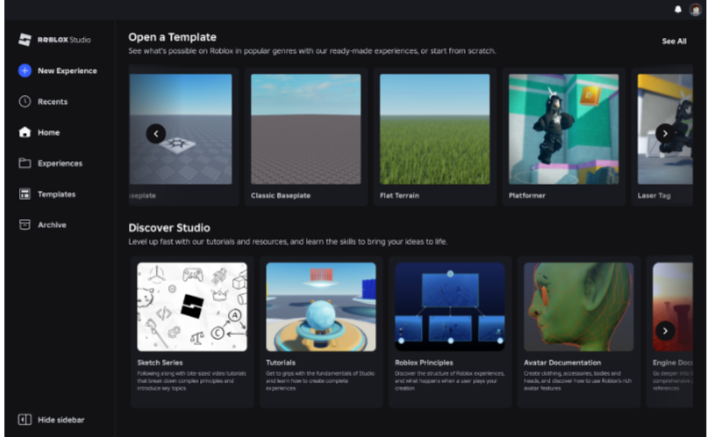Show more Discover Studio cards with arrow
This screenshot has height=437, width=715.
coord(665,330)
